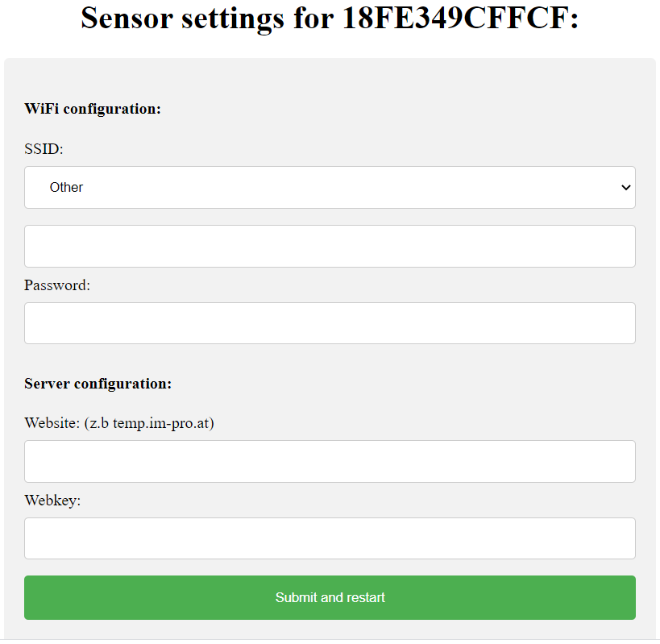Focus the custom SSID text field below the dropdown
Screen dimensions: 660x644
click(330, 246)
